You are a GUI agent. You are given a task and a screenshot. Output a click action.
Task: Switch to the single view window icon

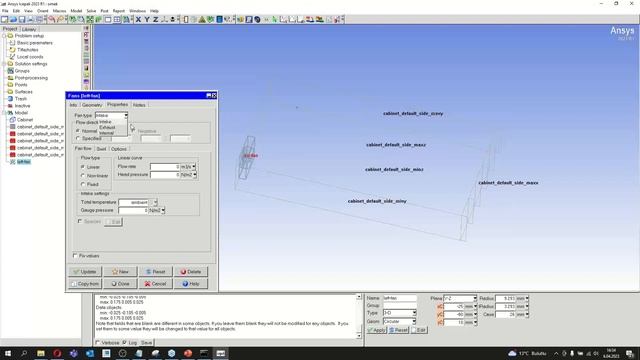coord(108,19)
